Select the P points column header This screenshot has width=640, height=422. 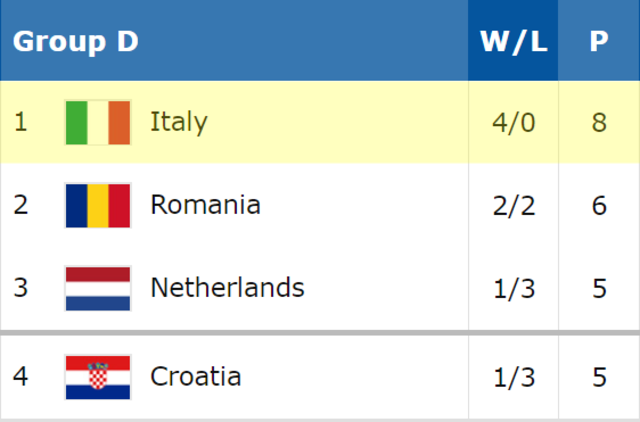point(599,40)
